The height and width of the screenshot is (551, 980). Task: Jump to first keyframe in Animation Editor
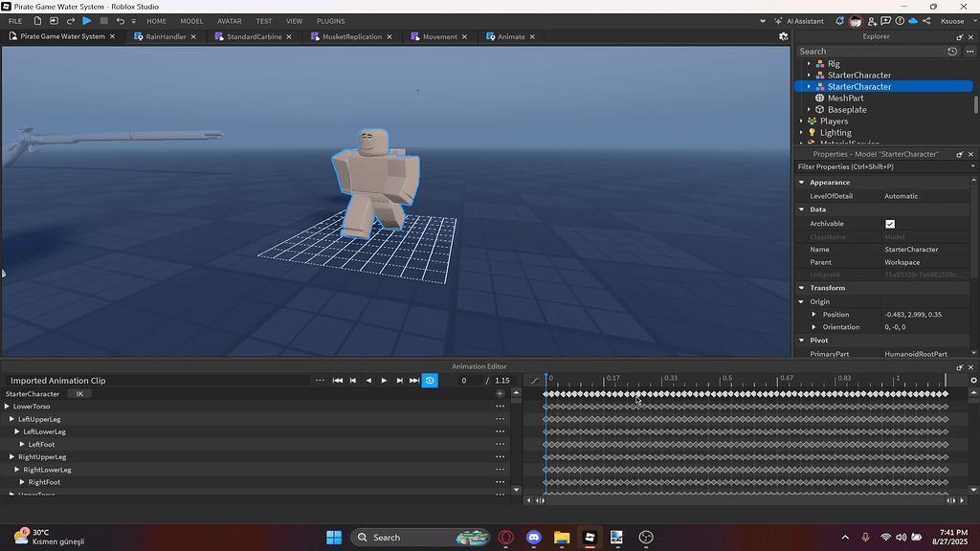pos(338,381)
